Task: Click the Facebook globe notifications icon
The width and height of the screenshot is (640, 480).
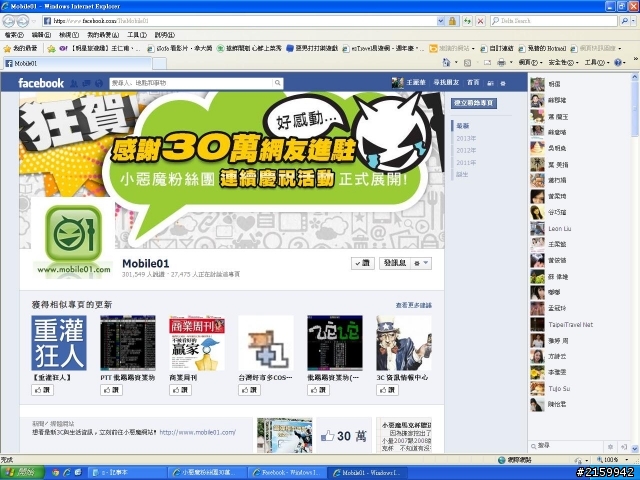Action: pos(98,83)
